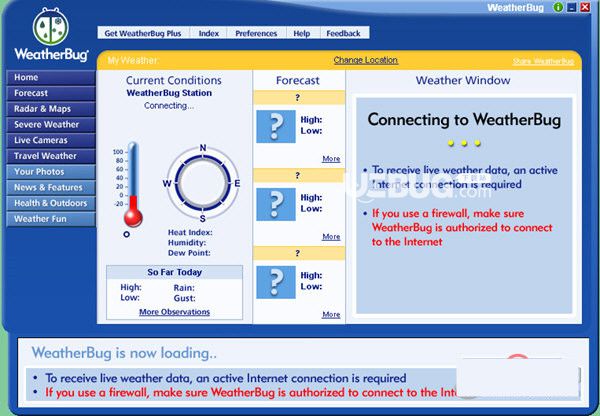Click WeatherBug is now loading banner text
The width and height of the screenshot is (600, 416).
pyautogui.click(x=124, y=353)
